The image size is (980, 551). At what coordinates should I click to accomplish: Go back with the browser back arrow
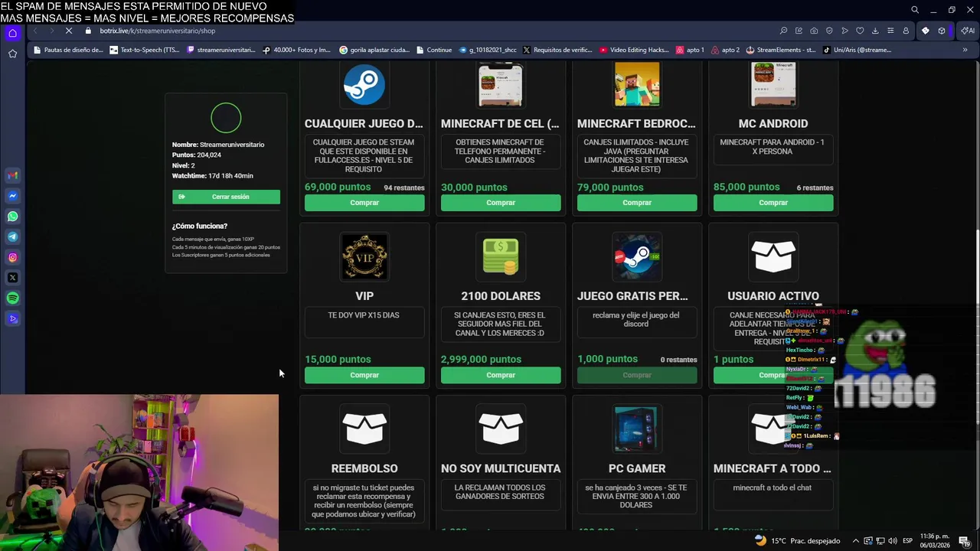click(x=35, y=31)
